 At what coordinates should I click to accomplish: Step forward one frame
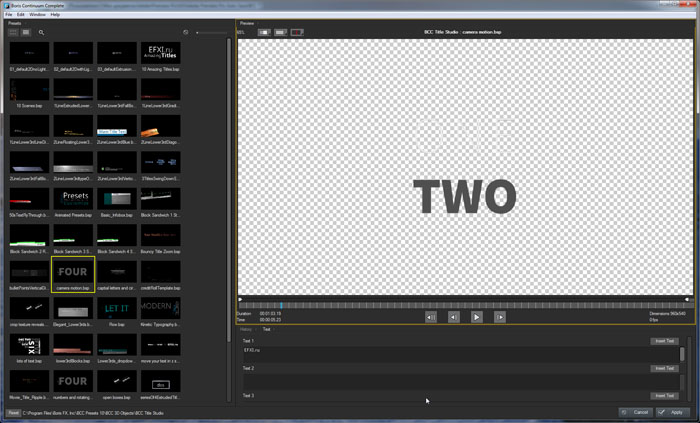pos(500,317)
